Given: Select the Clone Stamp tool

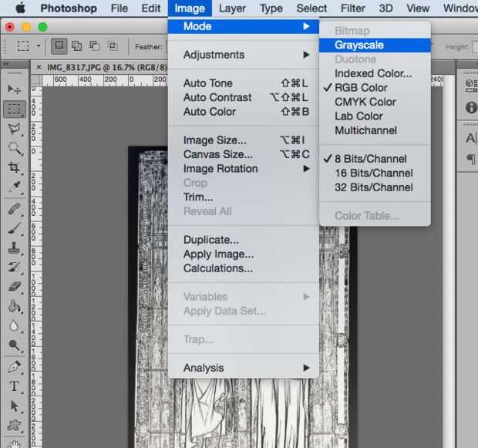Looking at the screenshot, I should [x=15, y=248].
